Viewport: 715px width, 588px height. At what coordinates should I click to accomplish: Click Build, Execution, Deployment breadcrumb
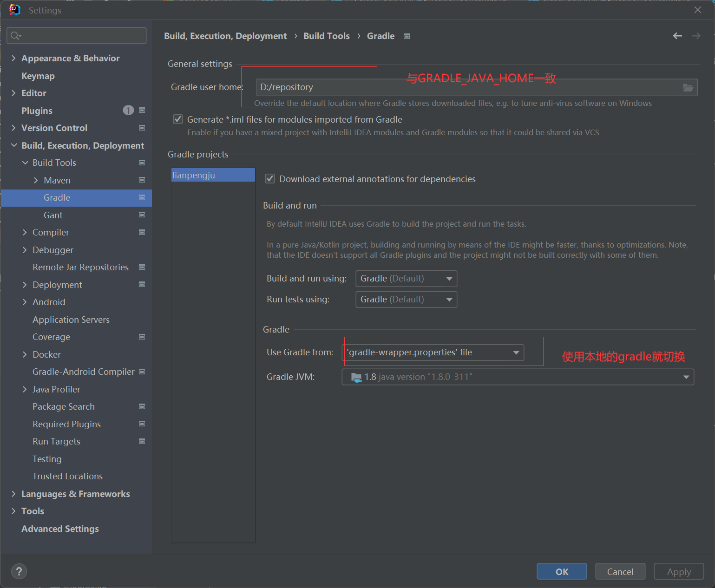pyautogui.click(x=225, y=36)
